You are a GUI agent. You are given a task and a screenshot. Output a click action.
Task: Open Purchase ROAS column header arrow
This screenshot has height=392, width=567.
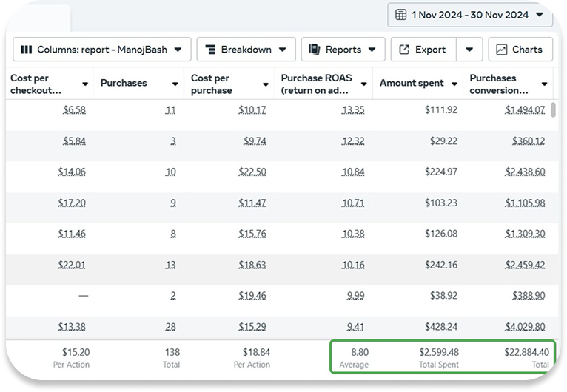(363, 84)
